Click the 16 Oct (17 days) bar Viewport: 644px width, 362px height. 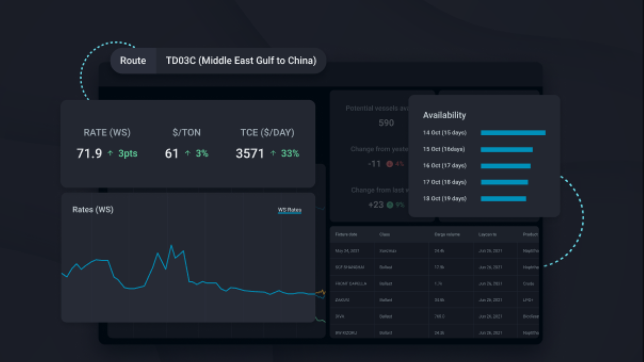[506, 166]
